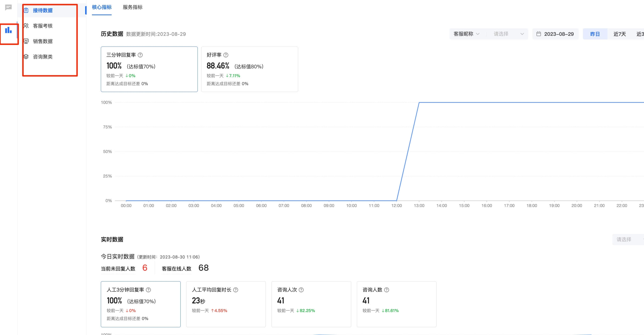Click the 客服考核 people icon
This screenshot has height=335, width=644.
pyautogui.click(x=26, y=26)
